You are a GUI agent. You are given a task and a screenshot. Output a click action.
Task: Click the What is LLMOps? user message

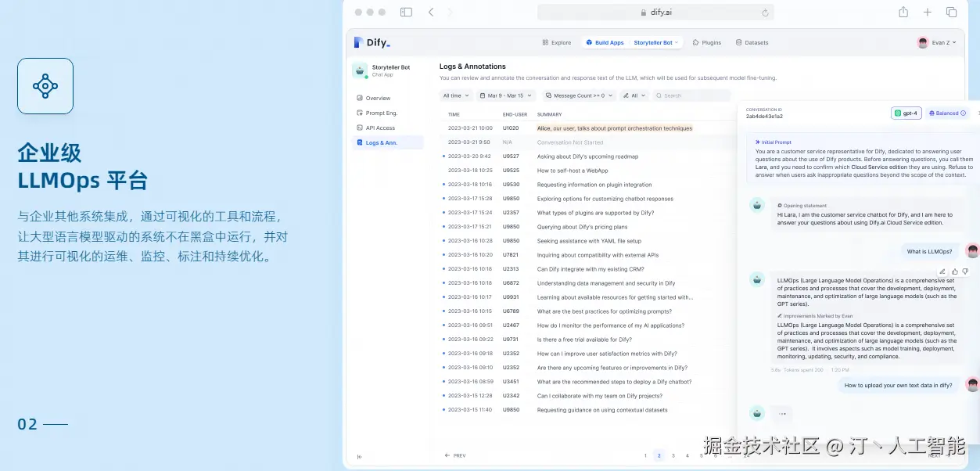(x=929, y=252)
